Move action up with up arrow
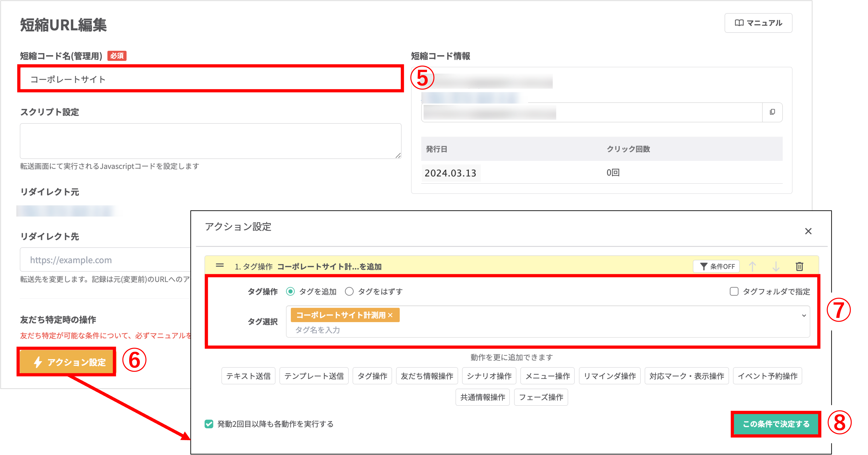This screenshot has width=868, height=455. coord(752,267)
